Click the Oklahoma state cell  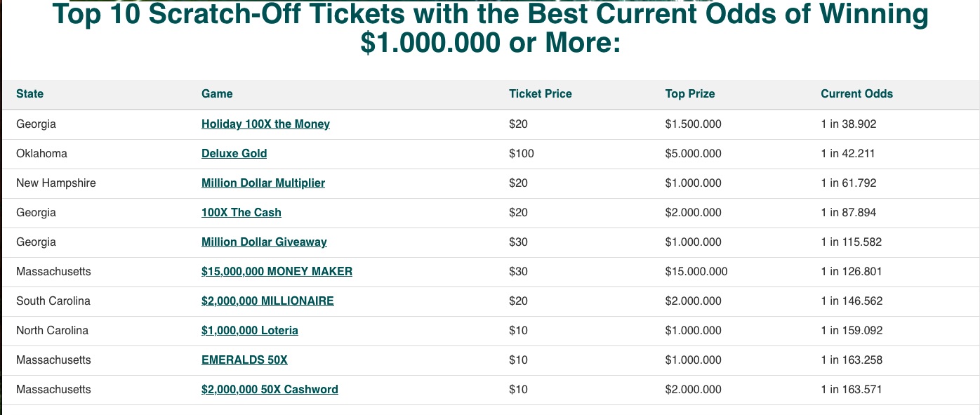(41, 154)
